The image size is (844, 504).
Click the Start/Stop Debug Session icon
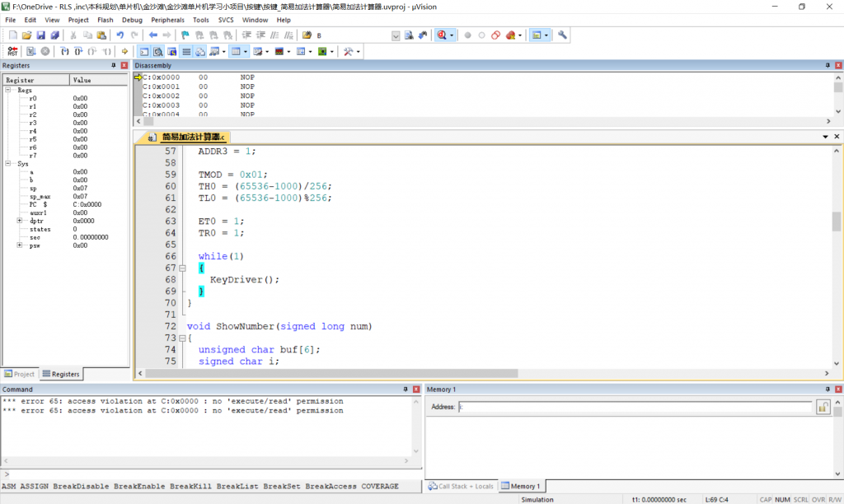[x=443, y=35]
